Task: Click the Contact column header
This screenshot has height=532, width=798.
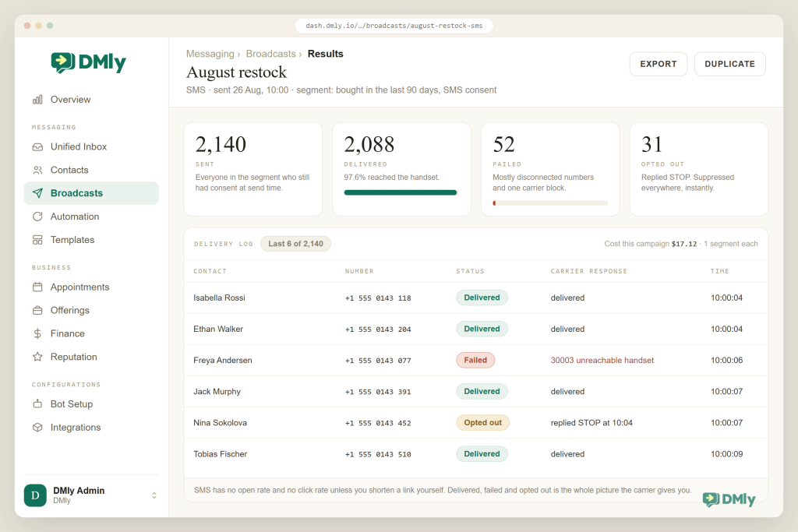Action: click(x=210, y=271)
